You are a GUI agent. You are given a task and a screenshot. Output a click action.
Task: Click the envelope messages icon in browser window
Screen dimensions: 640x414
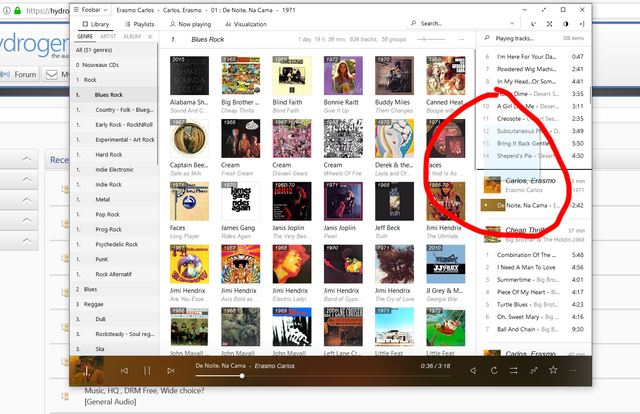pyautogui.click(x=51, y=74)
